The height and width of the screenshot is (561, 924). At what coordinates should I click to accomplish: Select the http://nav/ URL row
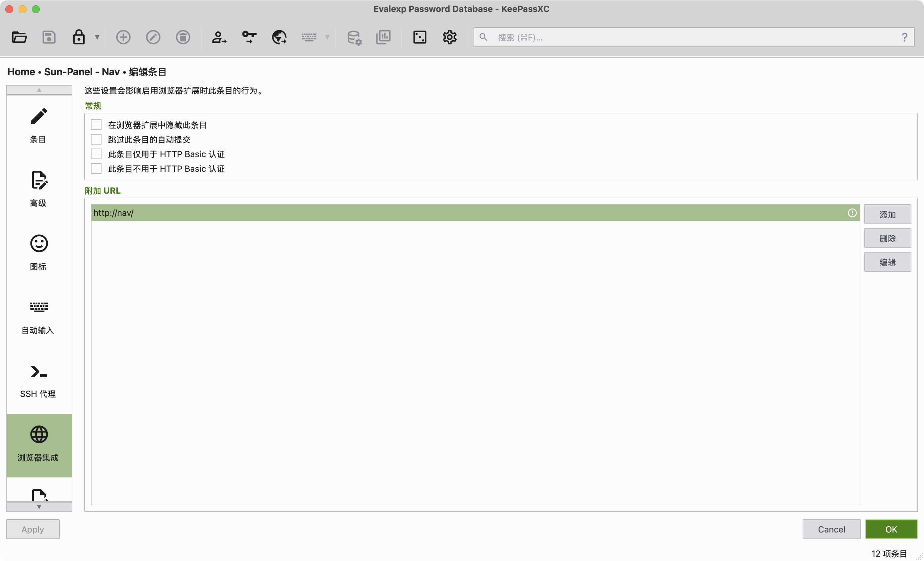tap(450, 213)
